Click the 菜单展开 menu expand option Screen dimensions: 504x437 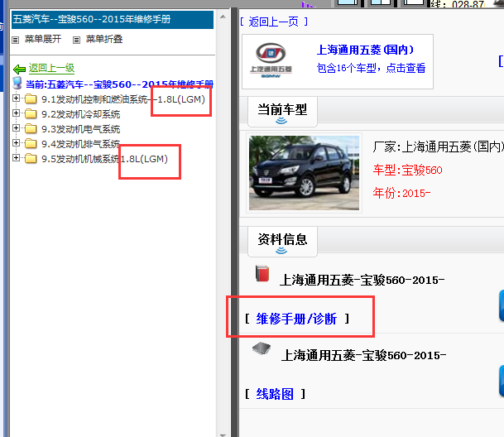pos(43,39)
